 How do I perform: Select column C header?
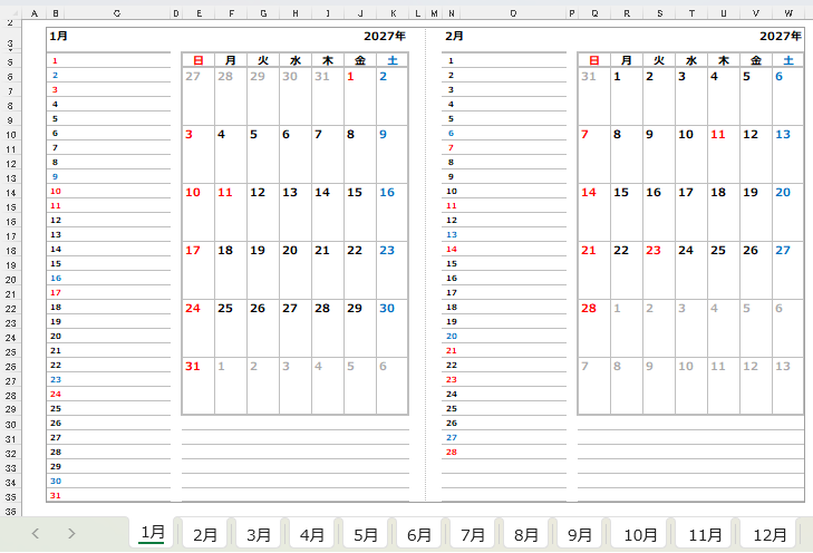pos(117,13)
